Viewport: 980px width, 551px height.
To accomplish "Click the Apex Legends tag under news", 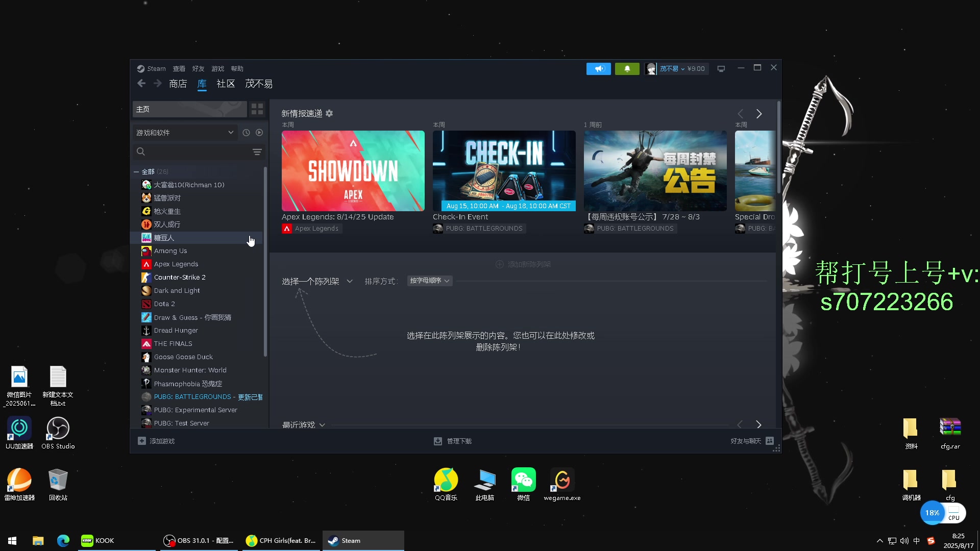I will pyautogui.click(x=311, y=229).
